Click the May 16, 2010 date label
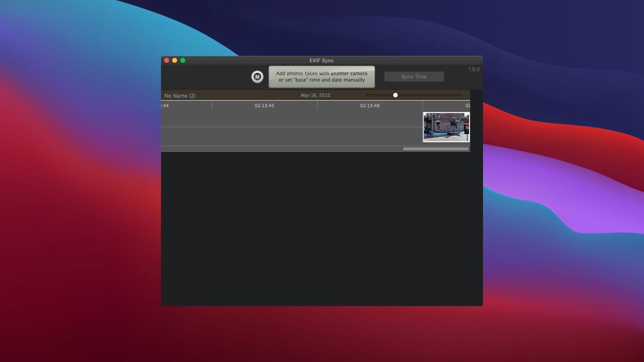Image resolution: width=644 pixels, height=362 pixels. click(x=315, y=95)
